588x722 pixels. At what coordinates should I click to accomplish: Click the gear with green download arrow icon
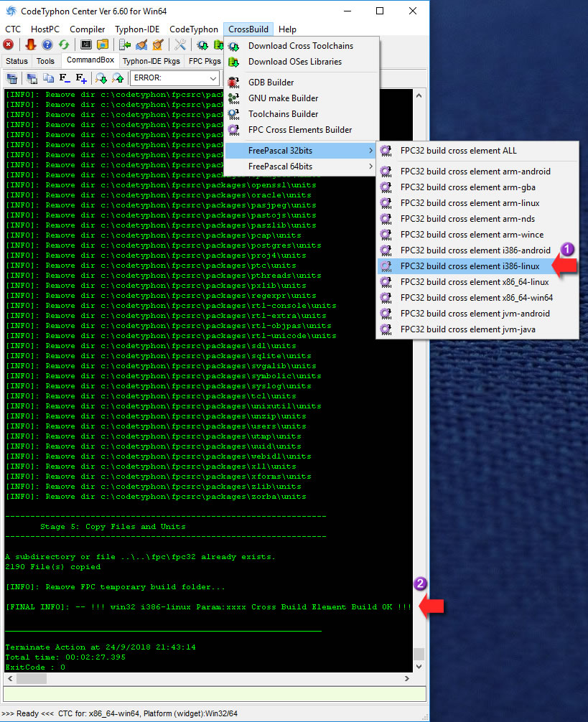click(202, 44)
